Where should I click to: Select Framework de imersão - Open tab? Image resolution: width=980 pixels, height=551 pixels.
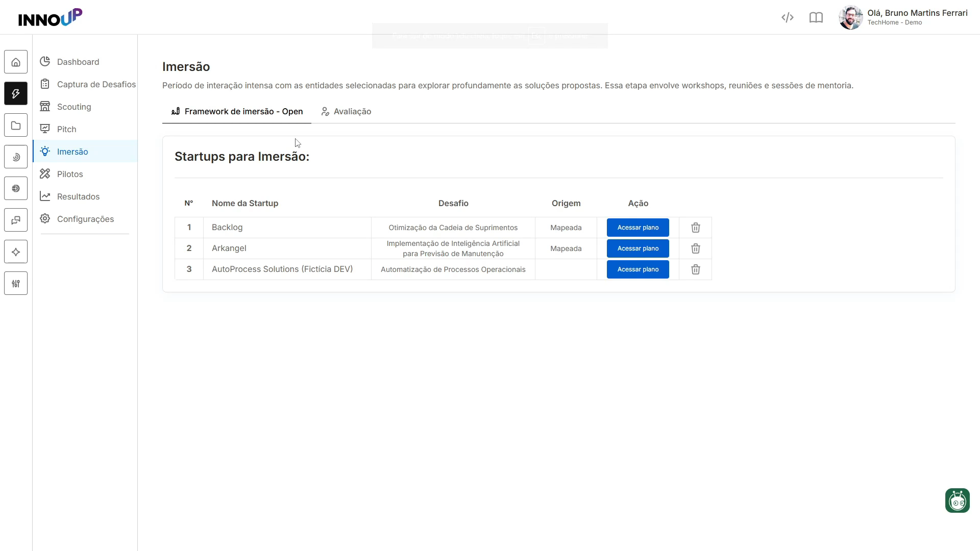[237, 112]
